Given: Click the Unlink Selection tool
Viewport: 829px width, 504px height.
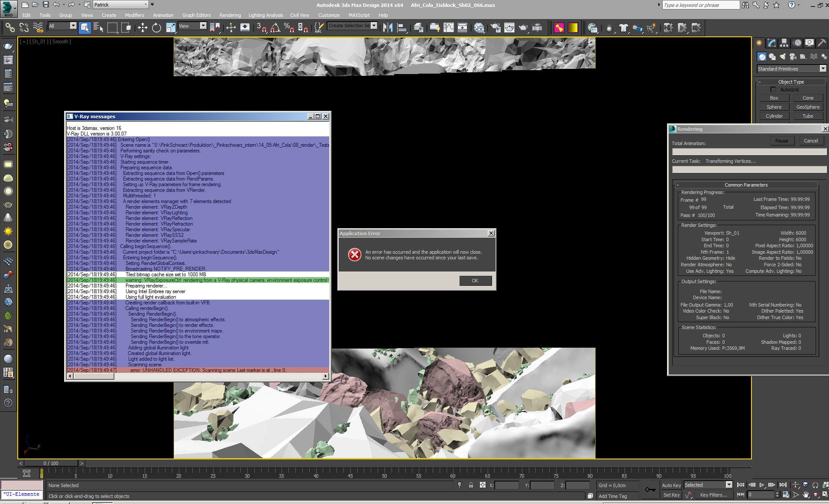Looking at the screenshot, I should (x=24, y=28).
